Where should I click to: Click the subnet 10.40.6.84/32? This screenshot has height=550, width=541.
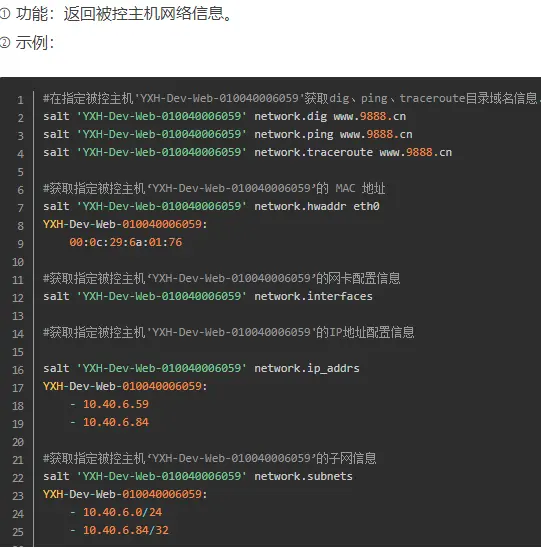point(126,530)
